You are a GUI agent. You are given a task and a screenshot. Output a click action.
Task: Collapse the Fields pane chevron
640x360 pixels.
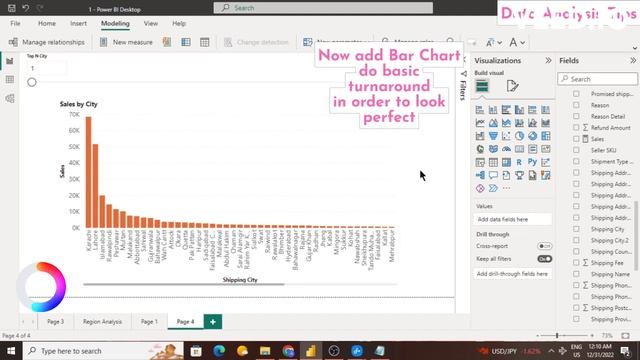(x=633, y=60)
